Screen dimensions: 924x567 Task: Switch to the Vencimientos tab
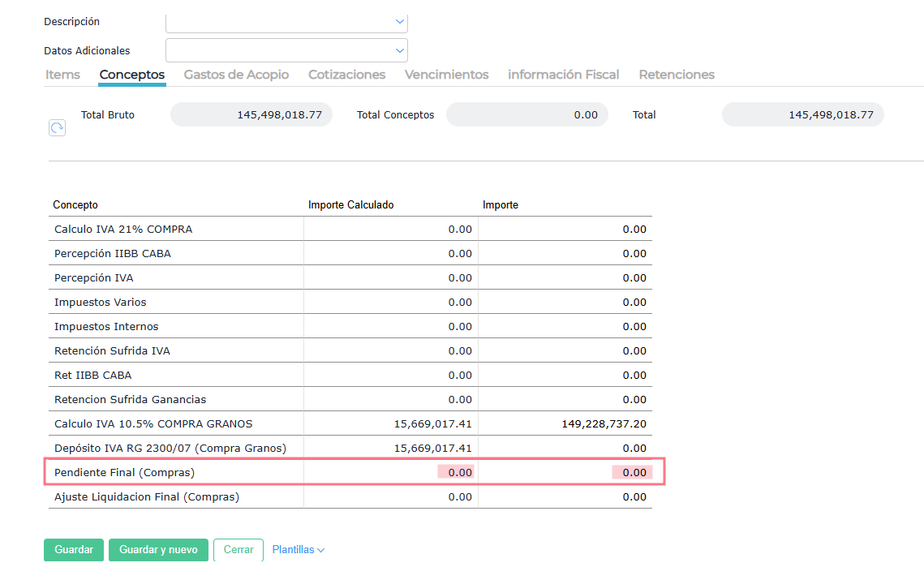446,75
